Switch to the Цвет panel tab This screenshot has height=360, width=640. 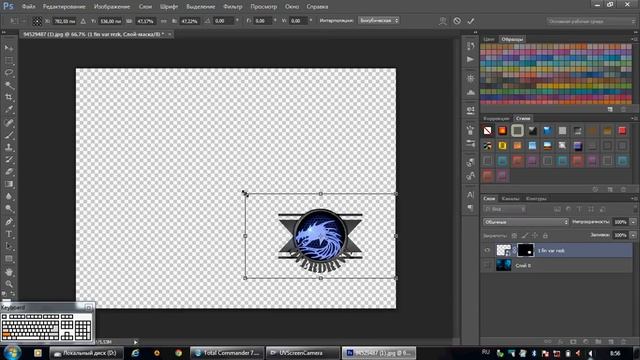click(x=489, y=39)
